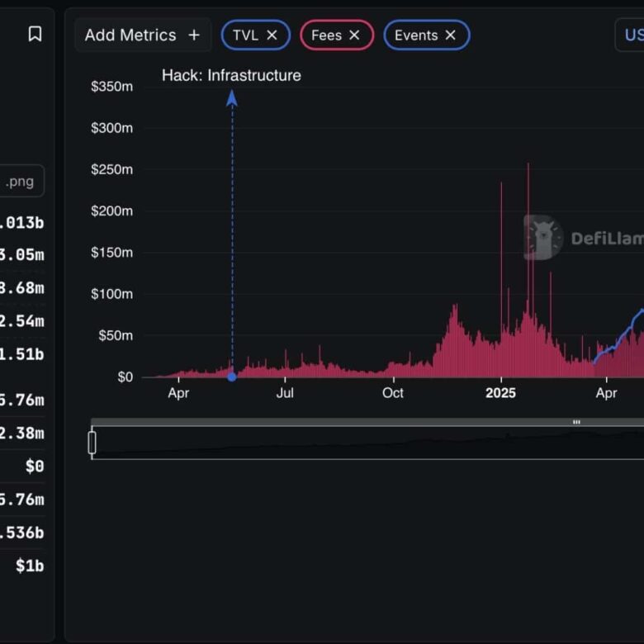Screen dimensions: 644x644
Task: Remove the Events metric with its X
Action: pos(450,35)
